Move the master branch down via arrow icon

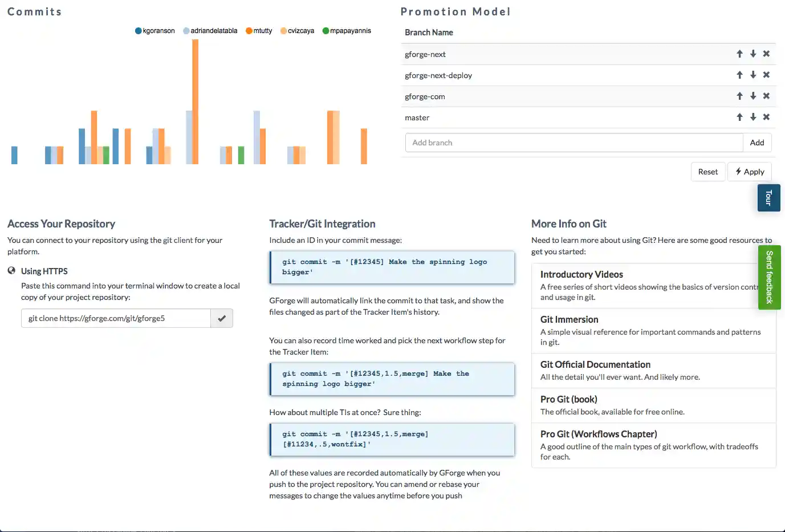coord(753,117)
